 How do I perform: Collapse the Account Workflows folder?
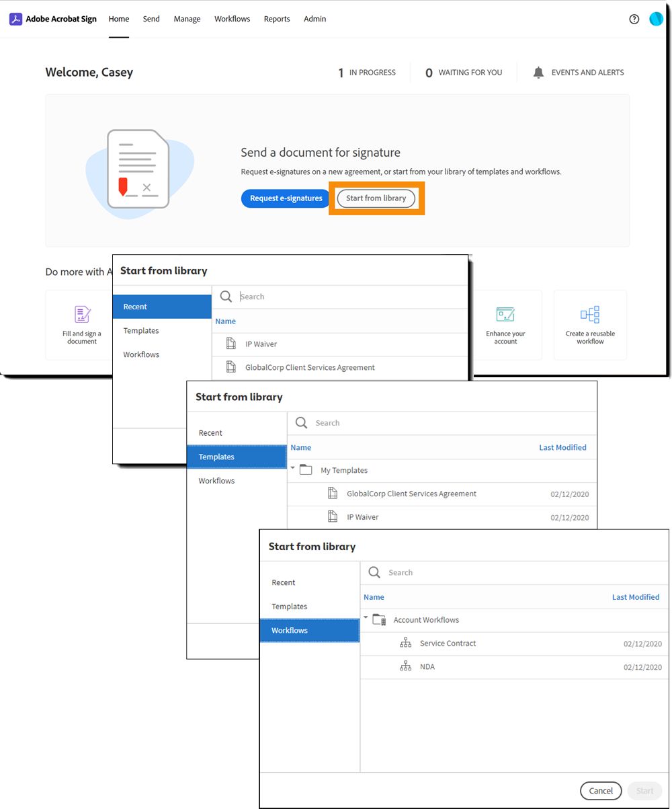pos(366,617)
